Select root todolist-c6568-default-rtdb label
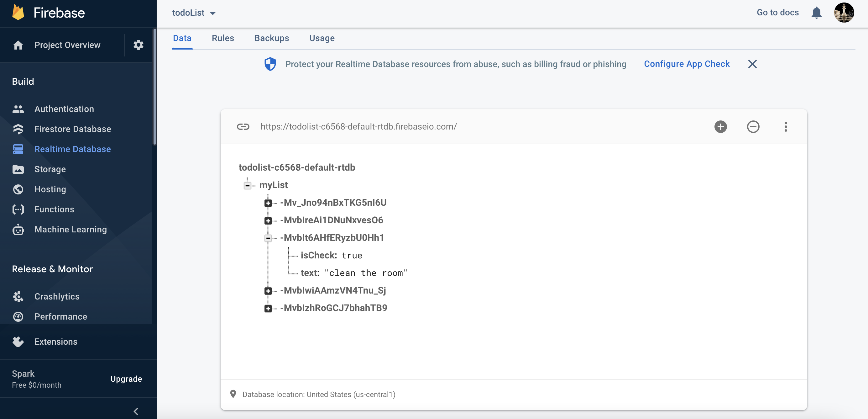Viewport: 868px width, 419px height. (296, 167)
